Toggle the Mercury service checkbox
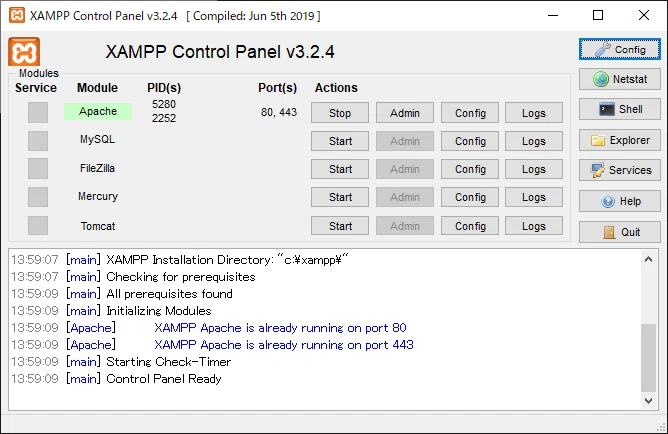 [x=38, y=197]
